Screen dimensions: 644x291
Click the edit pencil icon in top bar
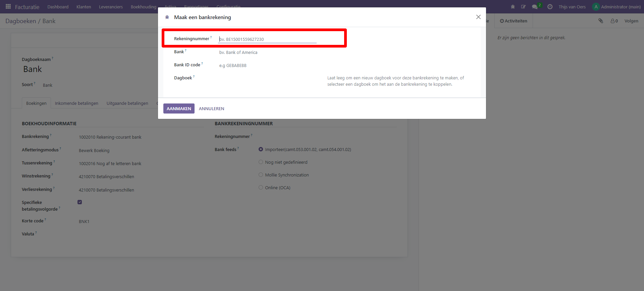coord(523,7)
